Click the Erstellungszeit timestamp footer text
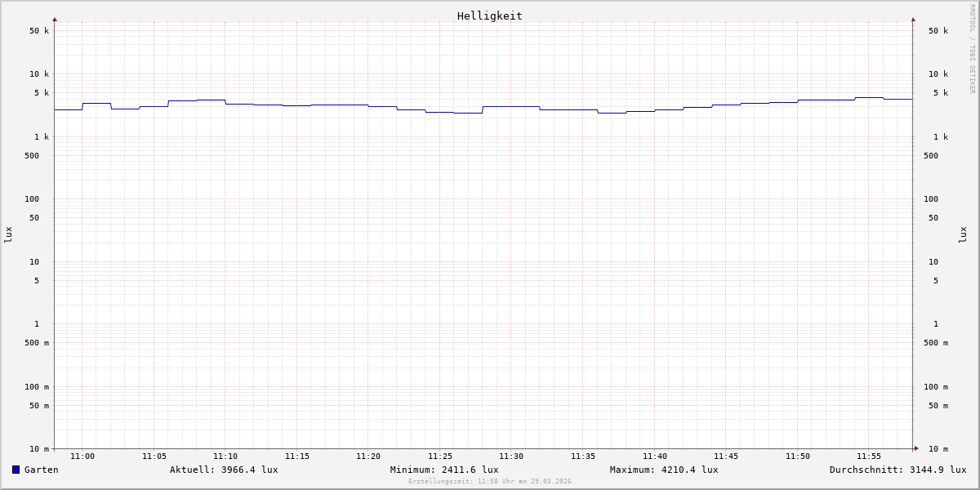The height and width of the screenshot is (490, 980). point(490,482)
